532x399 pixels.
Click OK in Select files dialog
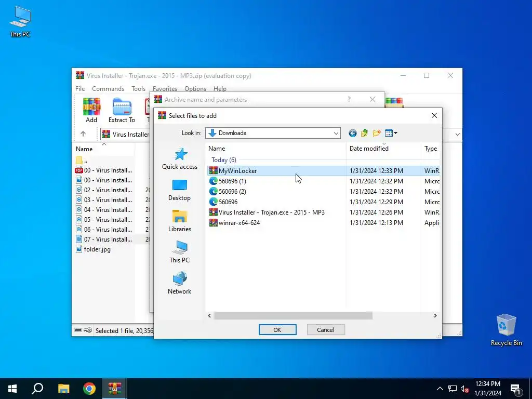point(277,330)
